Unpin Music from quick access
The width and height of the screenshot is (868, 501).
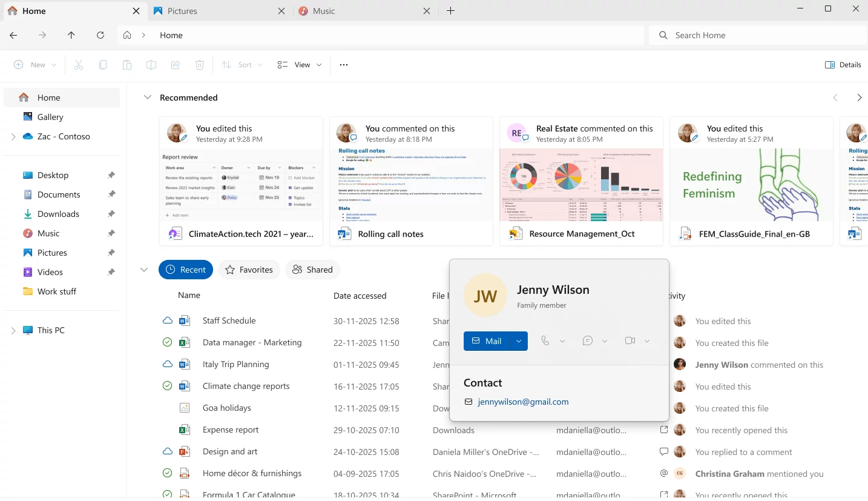pyautogui.click(x=111, y=233)
